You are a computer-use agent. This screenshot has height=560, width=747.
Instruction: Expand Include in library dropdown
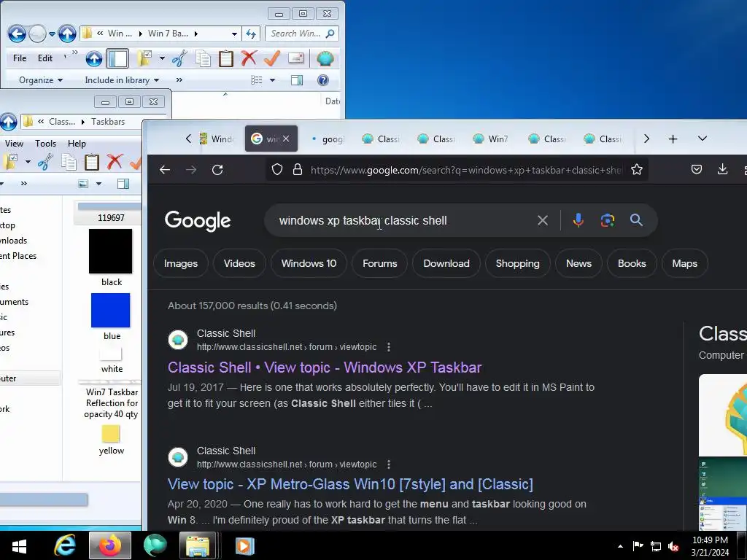click(122, 80)
